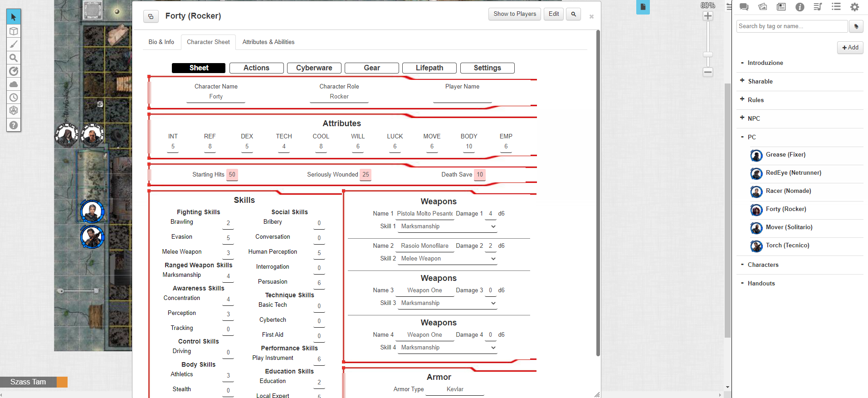This screenshot has height=398, width=868.
Task: Click the Weapon Name 1 field
Action: (424, 214)
